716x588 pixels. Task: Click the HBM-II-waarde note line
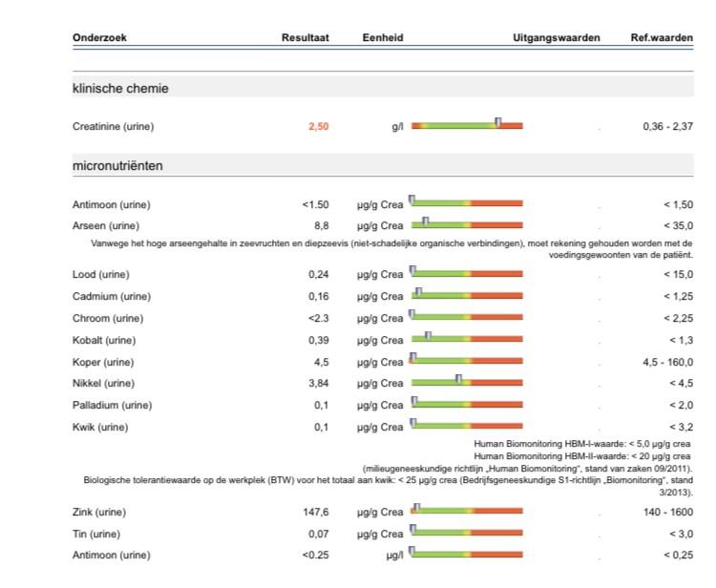pos(581,456)
